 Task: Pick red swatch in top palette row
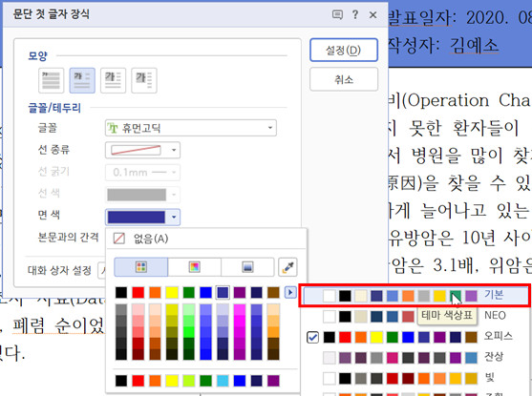pos(138,293)
